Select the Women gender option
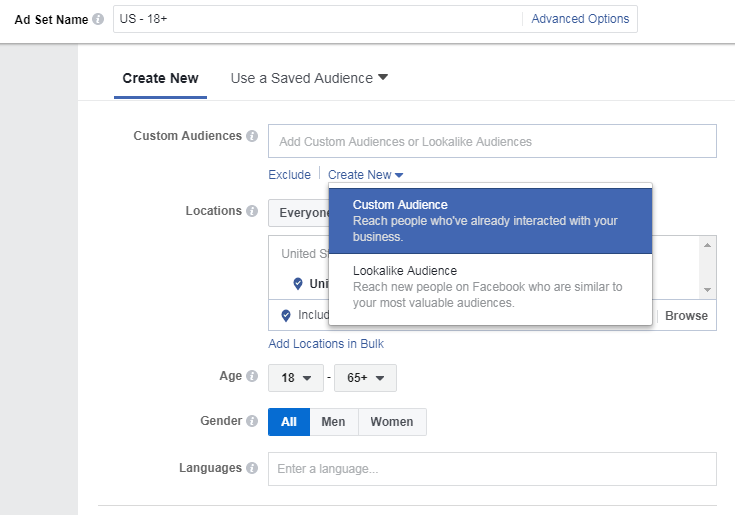The width and height of the screenshot is (735, 515). 392,422
